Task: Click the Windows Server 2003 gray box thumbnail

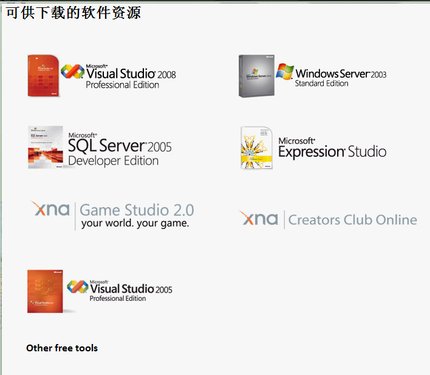Action: click(x=257, y=76)
